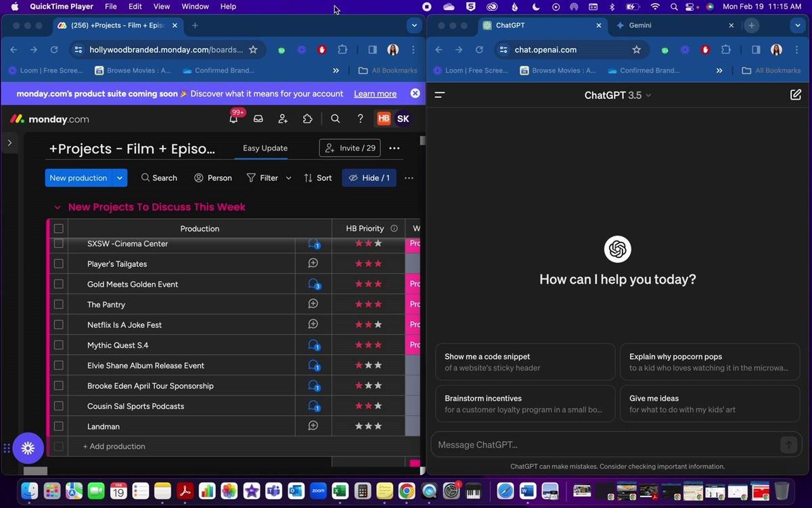The height and width of the screenshot is (508, 812).
Task: Tick the checkbox for The Pantry
Action: point(58,304)
